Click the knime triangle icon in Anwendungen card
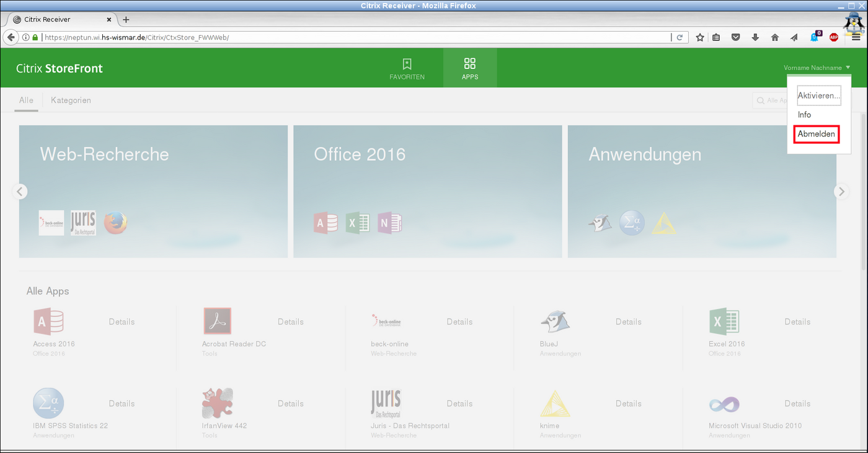Image resolution: width=868 pixels, height=453 pixels. click(664, 223)
